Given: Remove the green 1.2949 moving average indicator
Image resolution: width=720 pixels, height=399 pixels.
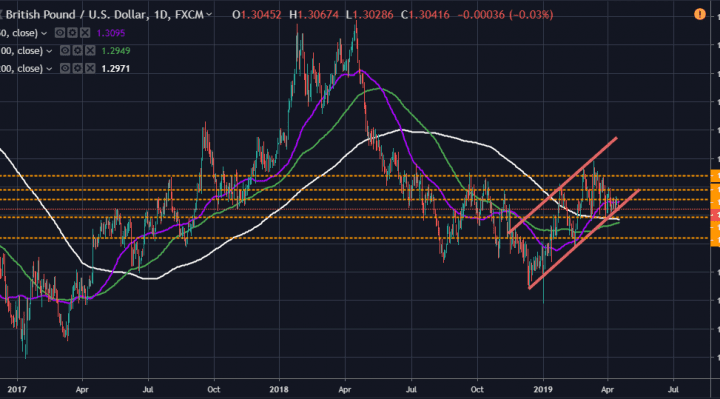Looking at the screenshot, I should [x=90, y=51].
